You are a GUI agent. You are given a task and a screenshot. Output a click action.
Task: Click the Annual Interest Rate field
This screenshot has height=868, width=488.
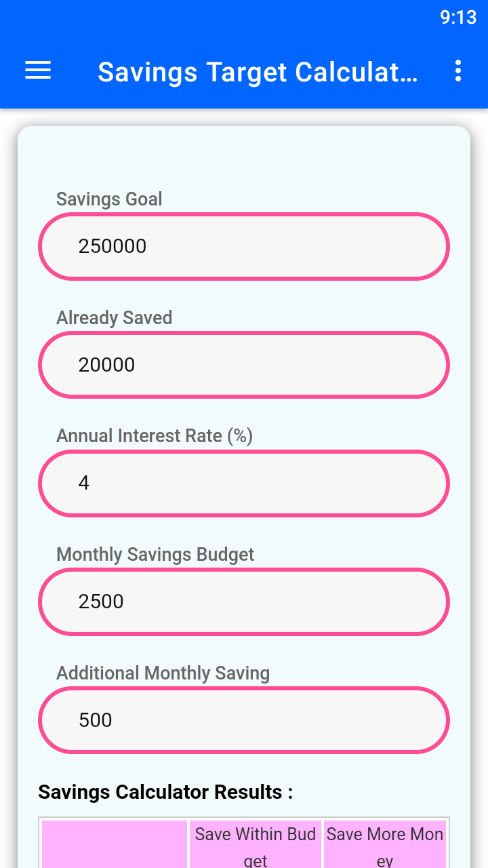pos(243,483)
